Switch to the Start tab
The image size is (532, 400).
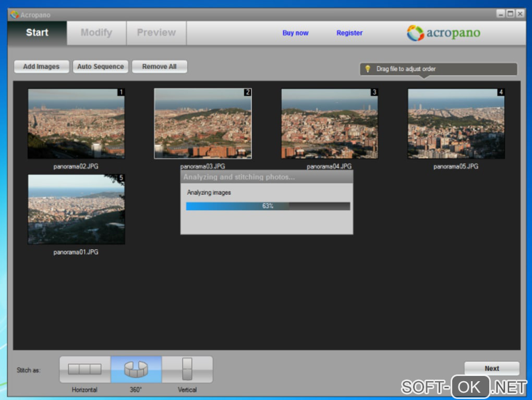point(37,32)
